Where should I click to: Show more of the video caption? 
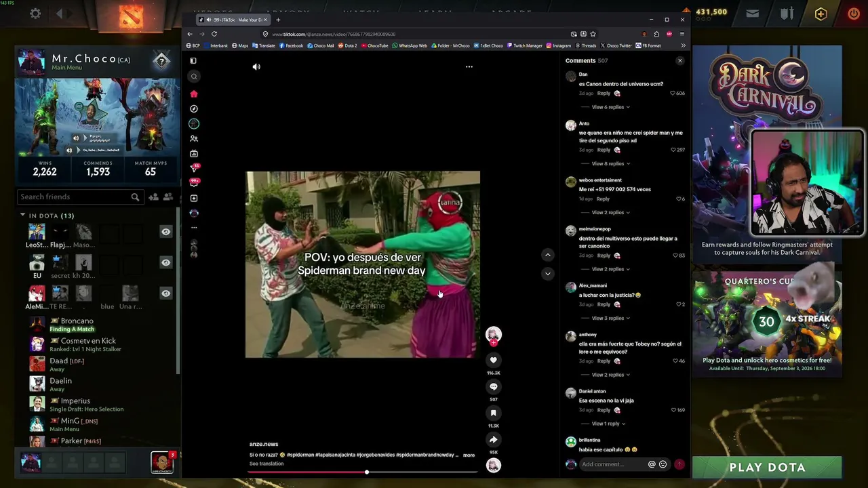click(469, 455)
